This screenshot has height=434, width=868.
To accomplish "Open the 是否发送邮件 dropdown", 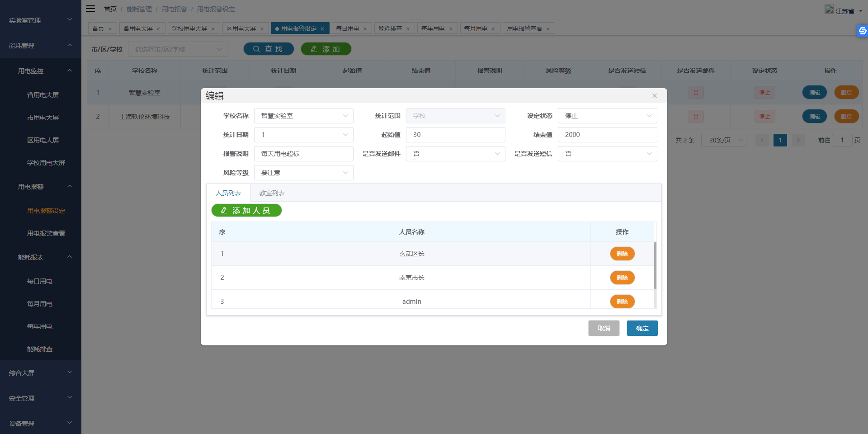I will point(455,154).
